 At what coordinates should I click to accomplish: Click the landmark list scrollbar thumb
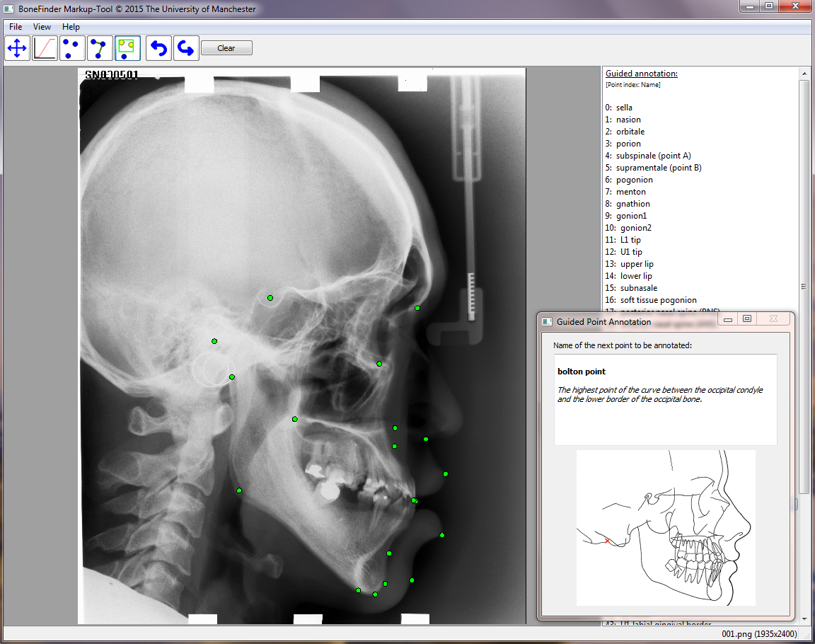[x=804, y=287]
